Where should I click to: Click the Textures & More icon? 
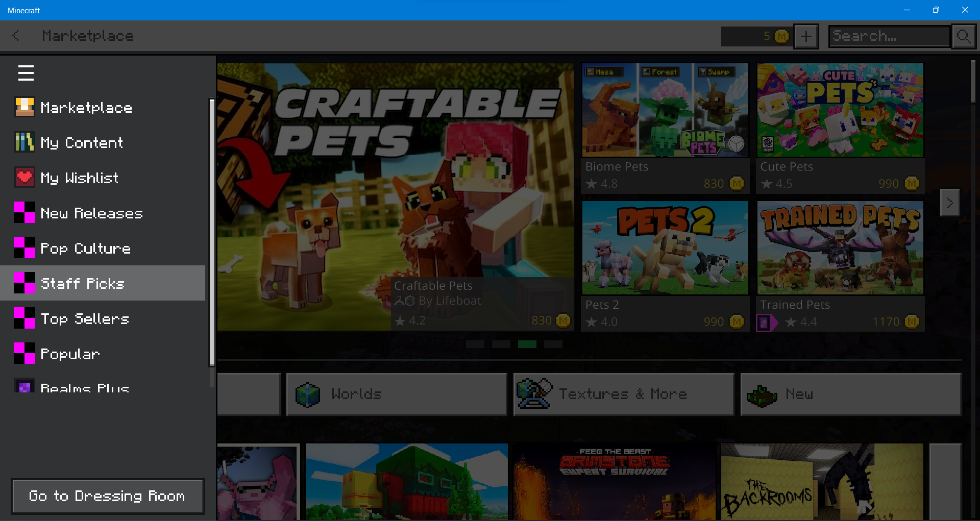(x=534, y=394)
